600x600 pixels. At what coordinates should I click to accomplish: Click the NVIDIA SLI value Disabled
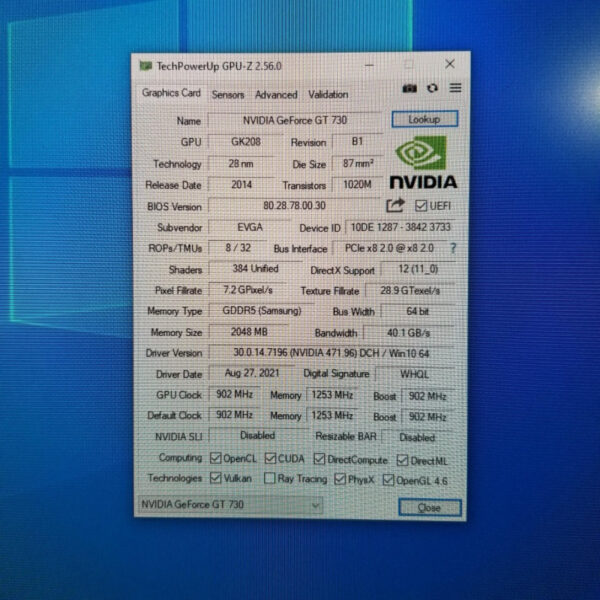(258, 435)
